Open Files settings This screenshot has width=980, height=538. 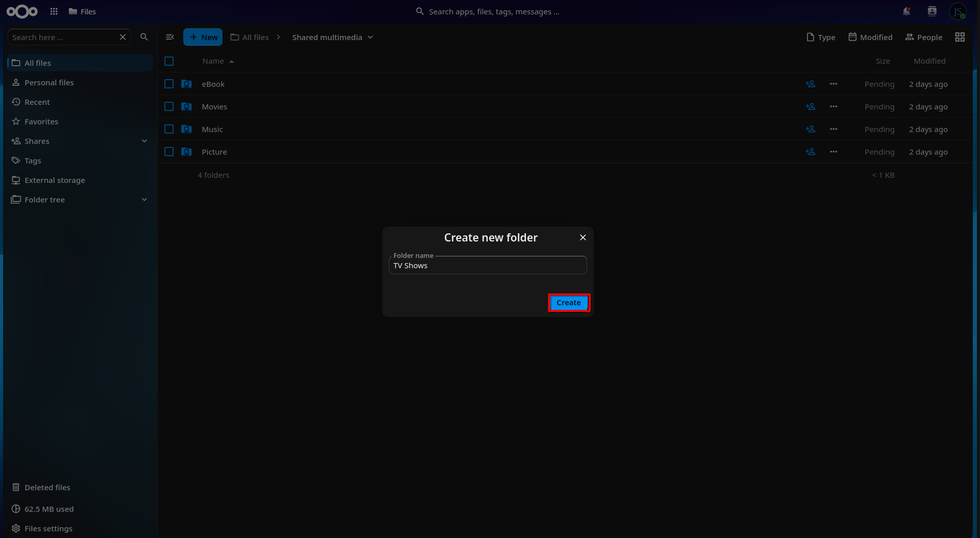coord(80,528)
